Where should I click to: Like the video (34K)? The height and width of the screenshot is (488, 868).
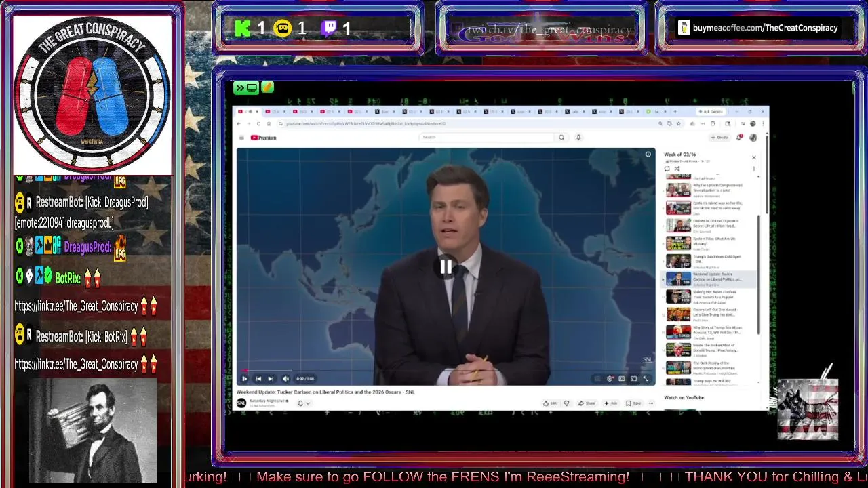pyautogui.click(x=550, y=403)
